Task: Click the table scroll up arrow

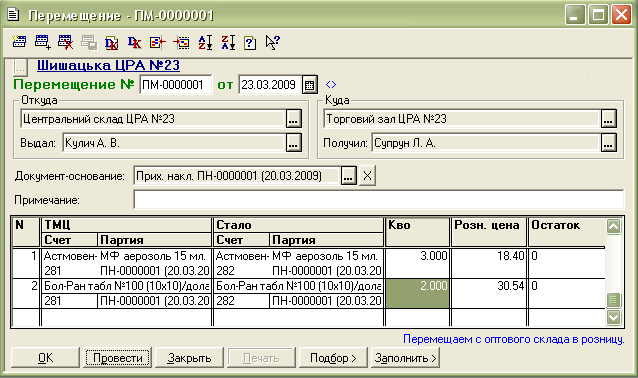Action: coord(614,226)
